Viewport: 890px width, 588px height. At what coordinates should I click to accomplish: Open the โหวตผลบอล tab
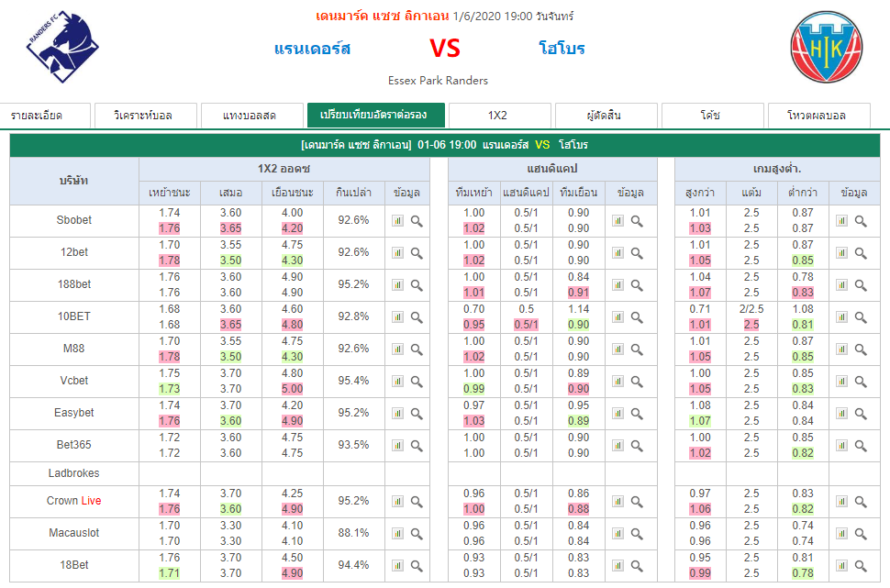coord(819,116)
